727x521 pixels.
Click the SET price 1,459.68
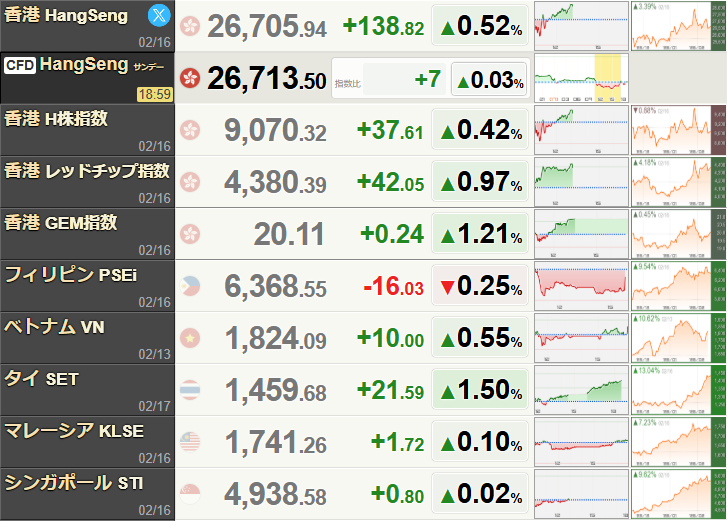click(x=276, y=390)
